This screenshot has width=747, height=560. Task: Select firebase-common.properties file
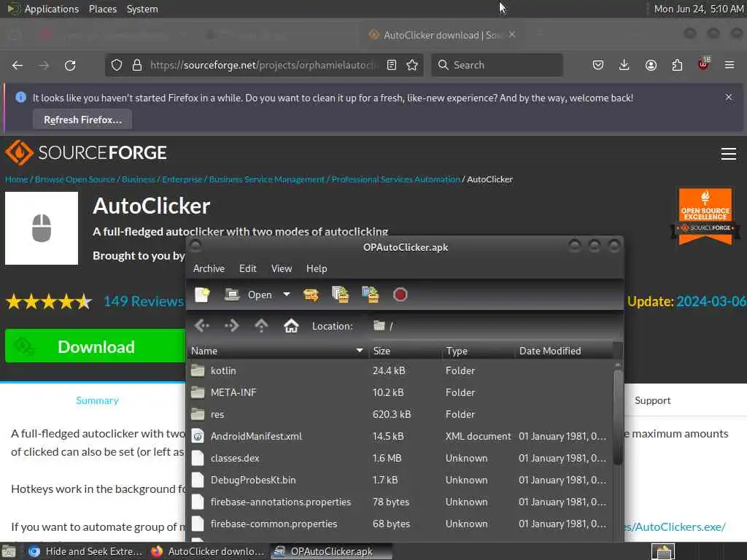click(399, 524)
